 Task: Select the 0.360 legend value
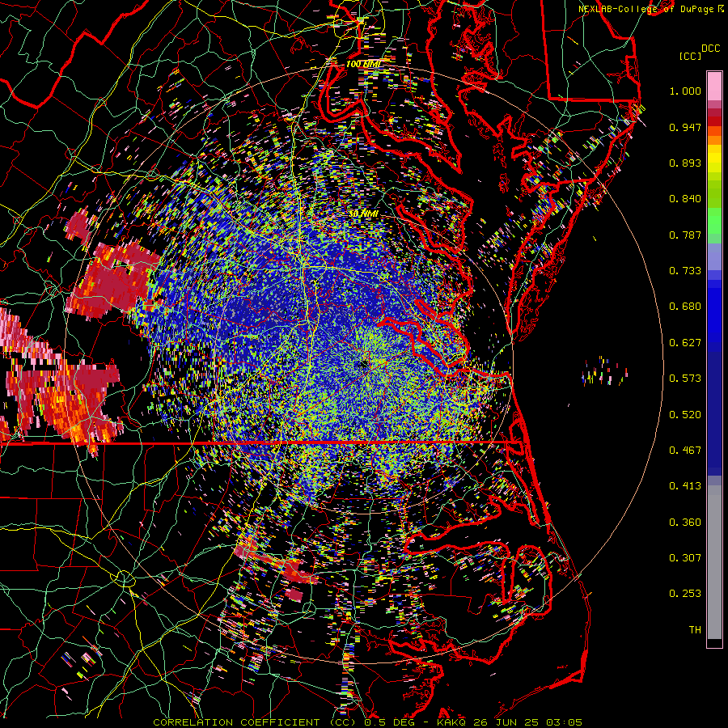685,523
